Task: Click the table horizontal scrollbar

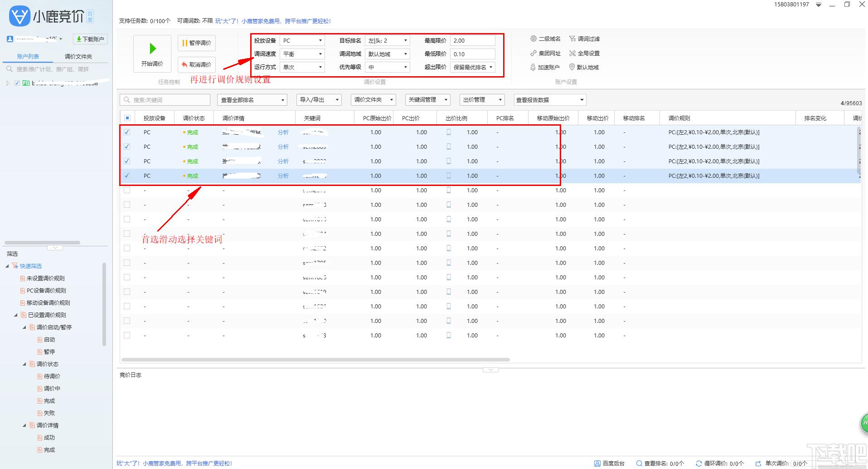Action: (x=316, y=360)
